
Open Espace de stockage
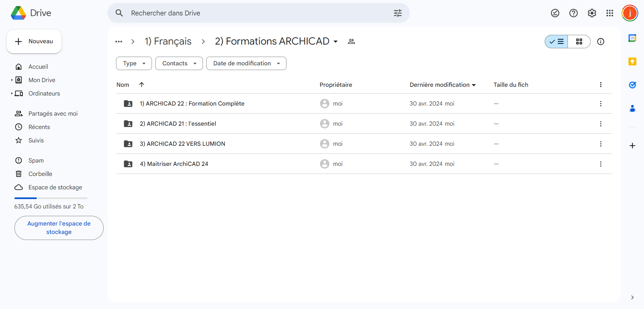[55, 187]
